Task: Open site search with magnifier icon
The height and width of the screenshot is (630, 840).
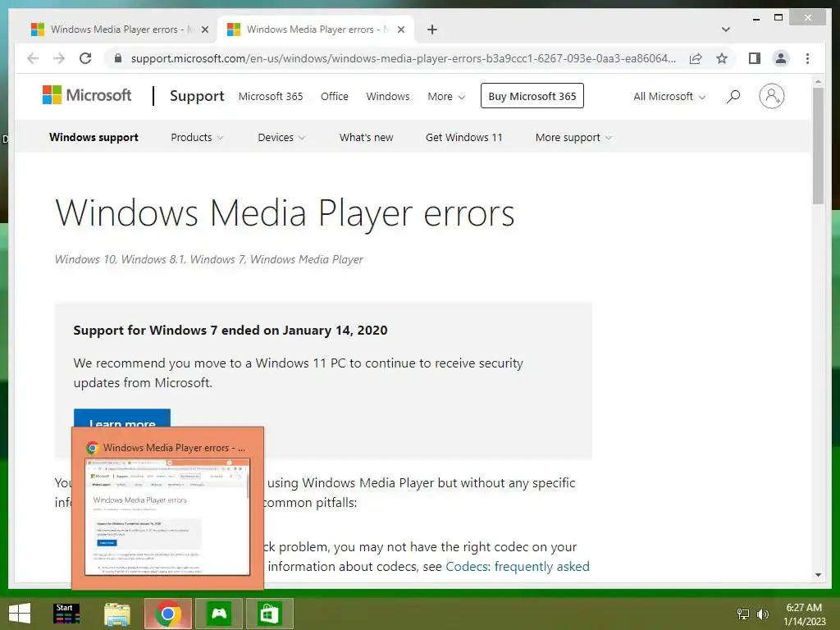Action: pyautogui.click(x=733, y=97)
